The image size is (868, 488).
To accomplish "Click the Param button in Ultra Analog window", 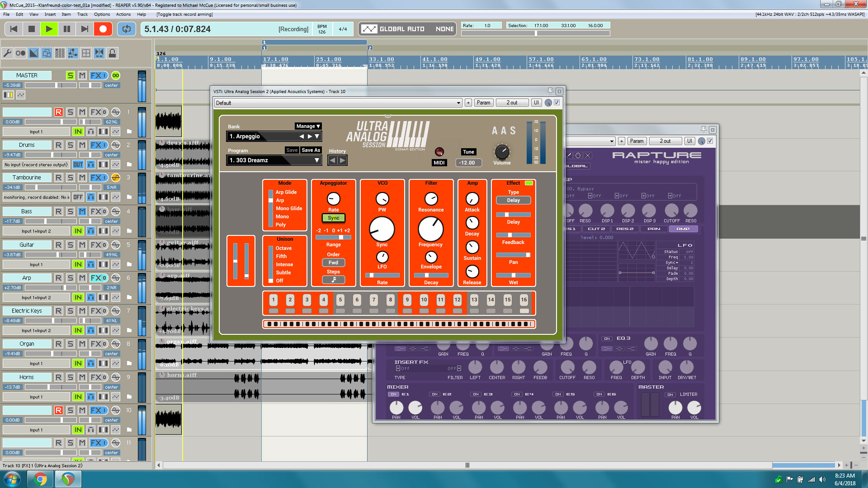I will pos(483,103).
